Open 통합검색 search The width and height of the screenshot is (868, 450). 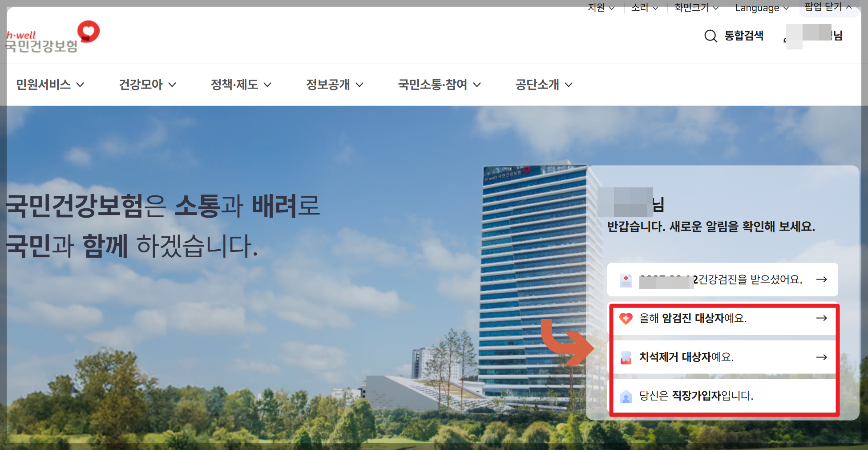(x=743, y=36)
